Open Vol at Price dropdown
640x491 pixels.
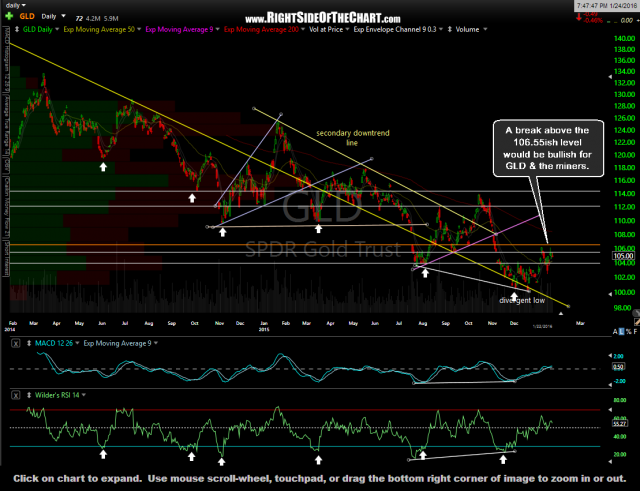tap(347, 29)
